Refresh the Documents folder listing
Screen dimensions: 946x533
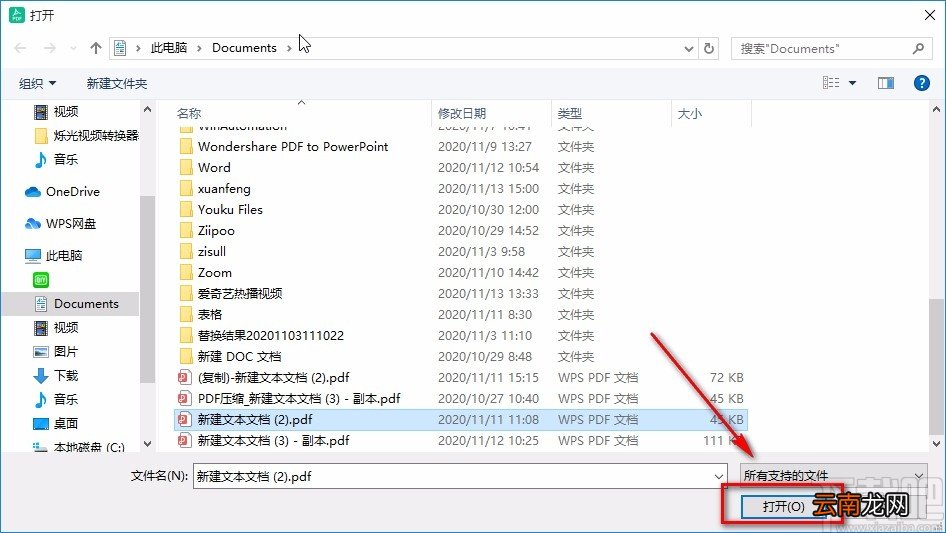(x=709, y=48)
